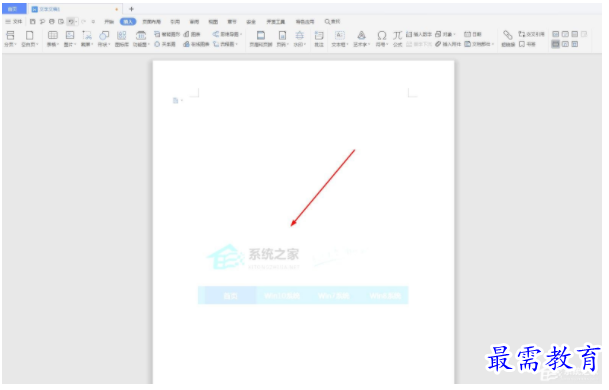The image size is (609, 390).
Task: Select the highlighted 插入 Insert tab
Action: coord(128,22)
